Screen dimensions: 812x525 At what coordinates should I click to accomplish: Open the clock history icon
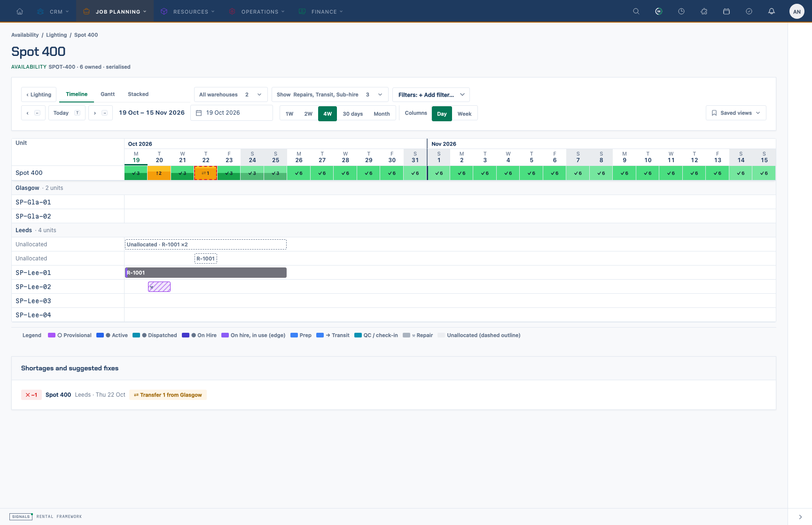(681, 11)
